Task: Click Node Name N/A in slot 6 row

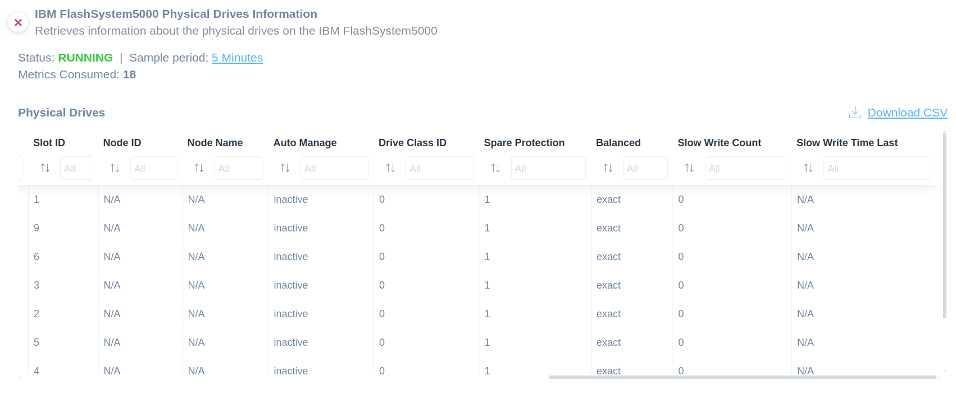Action: coord(196,257)
